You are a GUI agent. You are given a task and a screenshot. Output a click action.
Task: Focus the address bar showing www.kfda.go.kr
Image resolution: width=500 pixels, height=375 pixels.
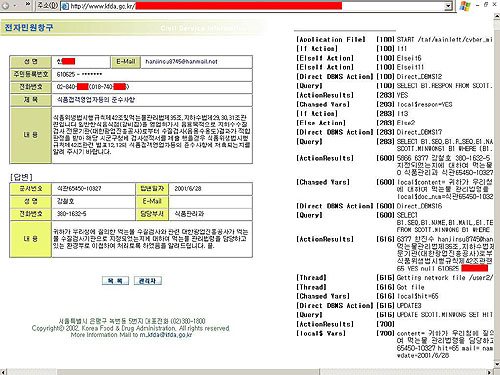tap(256, 6)
